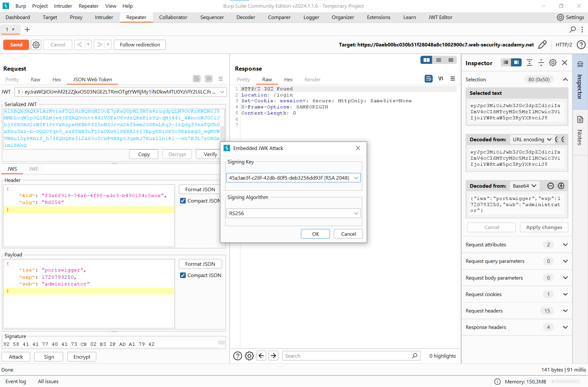Expand all Inspector sections icon
The width and height of the screenshot is (588, 387).
click(529, 63)
